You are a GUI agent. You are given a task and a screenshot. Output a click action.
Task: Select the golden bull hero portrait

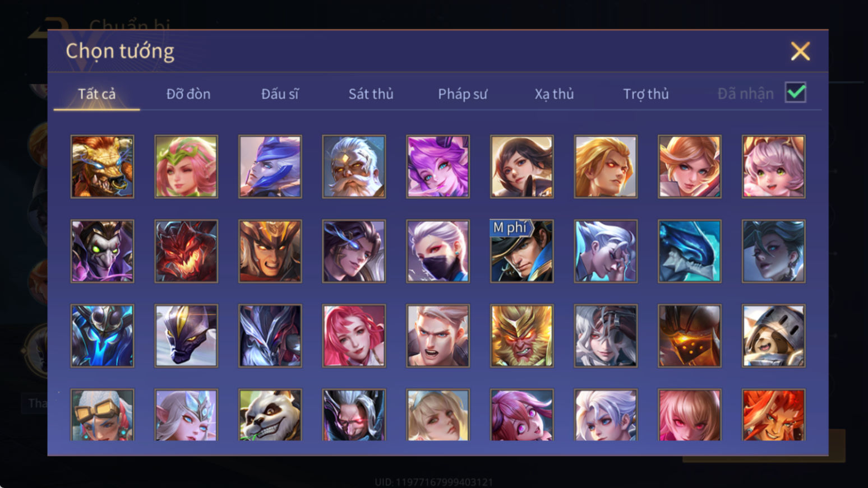102,166
